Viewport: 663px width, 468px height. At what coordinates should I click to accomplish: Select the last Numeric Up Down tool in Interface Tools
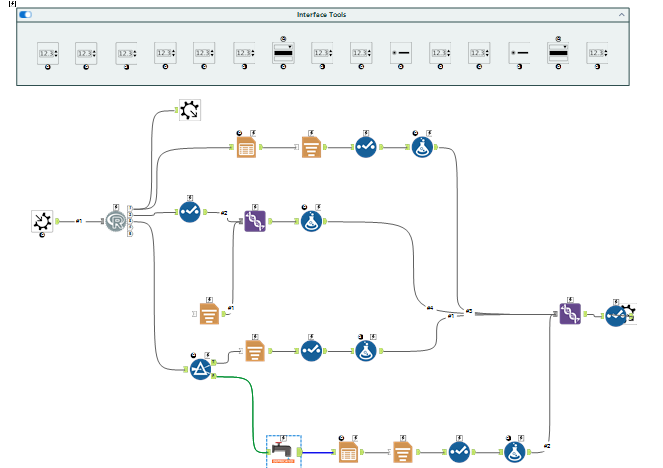[597, 53]
